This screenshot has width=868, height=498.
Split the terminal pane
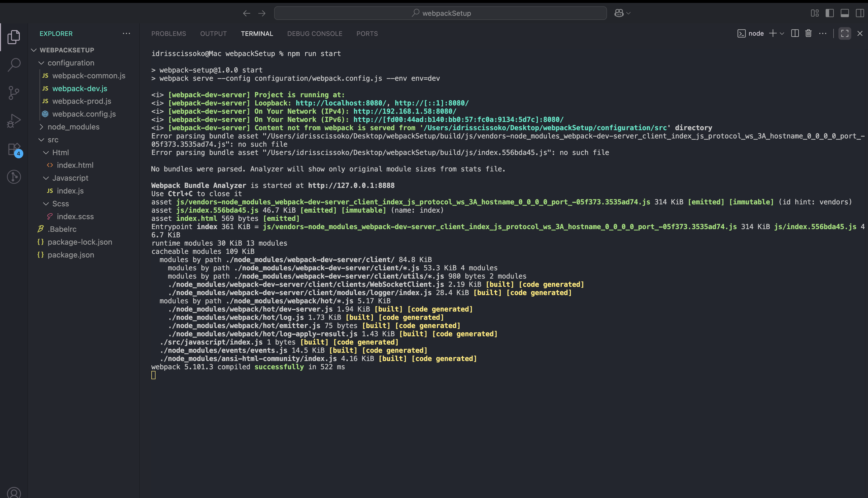pyautogui.click(x=794, y=33)
